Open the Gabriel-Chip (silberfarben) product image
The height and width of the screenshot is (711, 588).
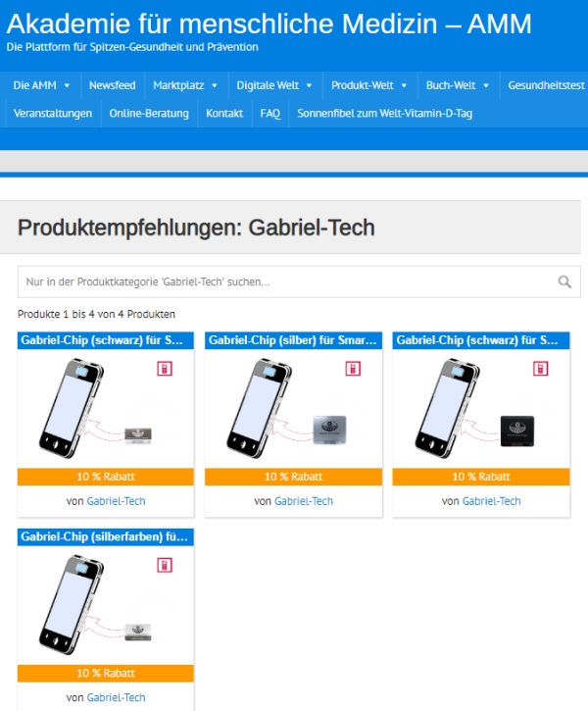(x=106, y=605)
